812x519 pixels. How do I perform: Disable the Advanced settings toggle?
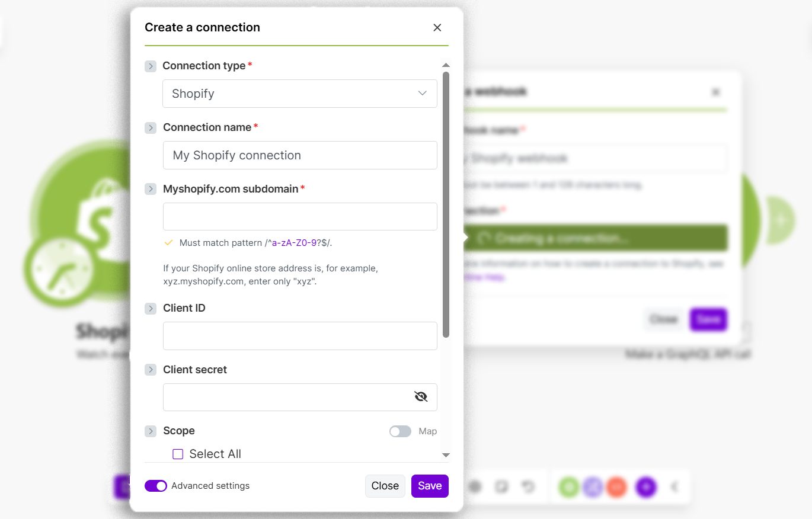coord(156,486)
